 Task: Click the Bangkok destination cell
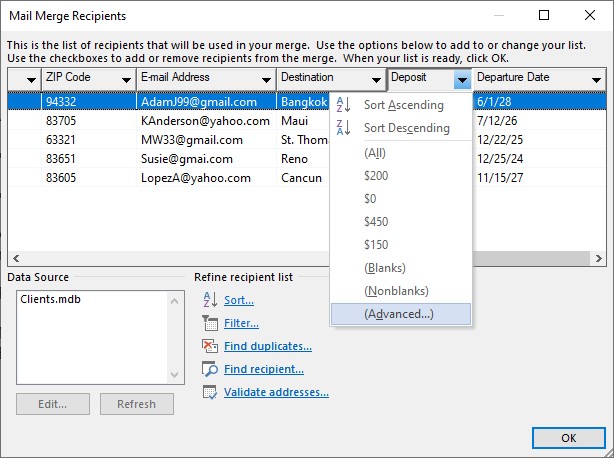[x=303, y=102]
